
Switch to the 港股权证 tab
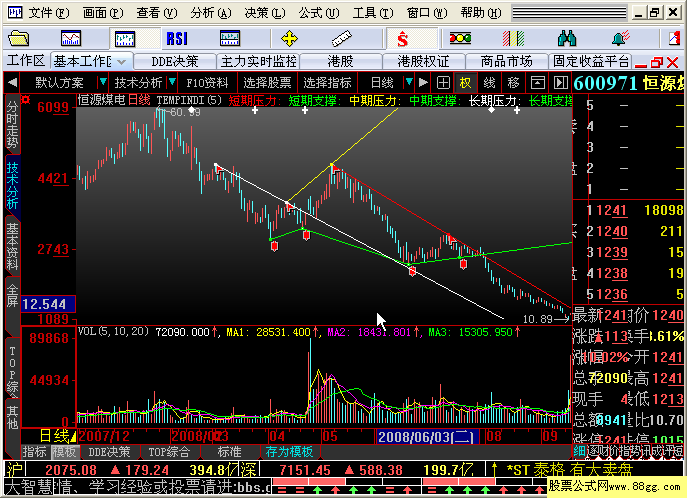pyautogui.click(x=423, y=62)
